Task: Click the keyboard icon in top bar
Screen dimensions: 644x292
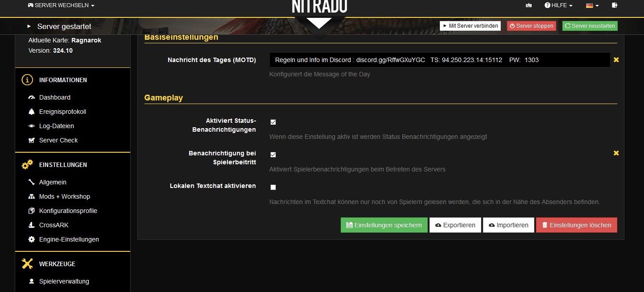Action: point(529,5)
